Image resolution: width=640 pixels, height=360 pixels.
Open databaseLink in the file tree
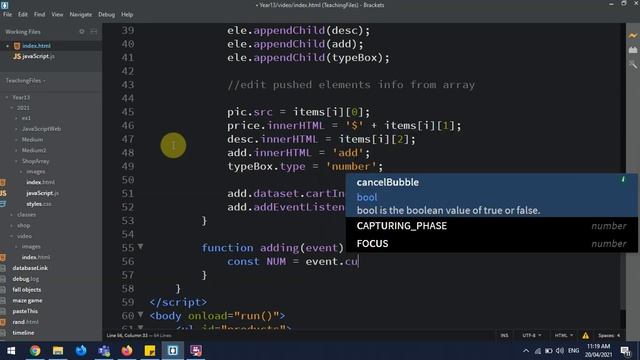pyautogui.click(x=30, y=268)
